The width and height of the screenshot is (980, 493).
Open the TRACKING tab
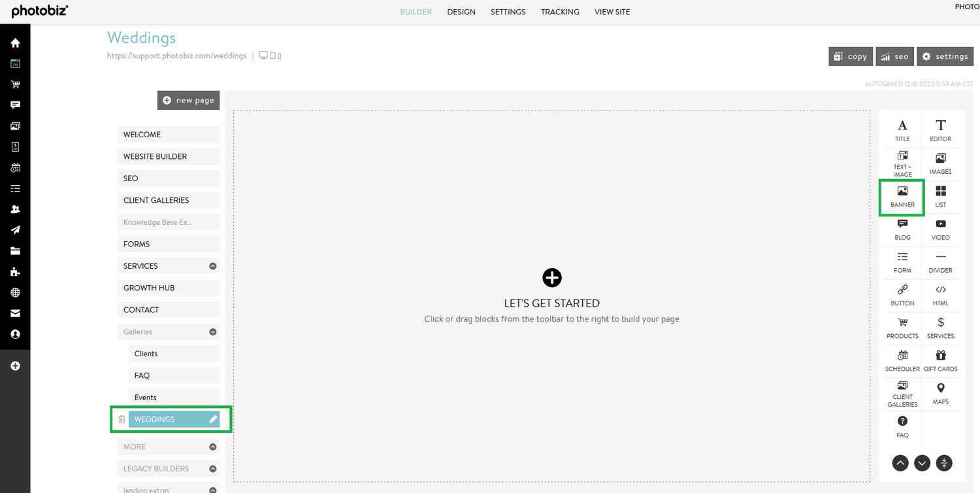point(560,11)
